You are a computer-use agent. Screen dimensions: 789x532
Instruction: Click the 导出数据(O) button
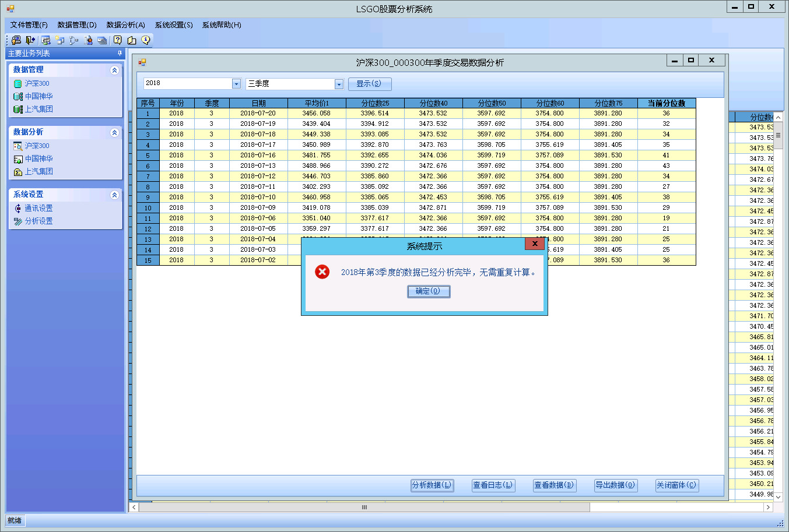pyautogui.click(x=615, y=485)
